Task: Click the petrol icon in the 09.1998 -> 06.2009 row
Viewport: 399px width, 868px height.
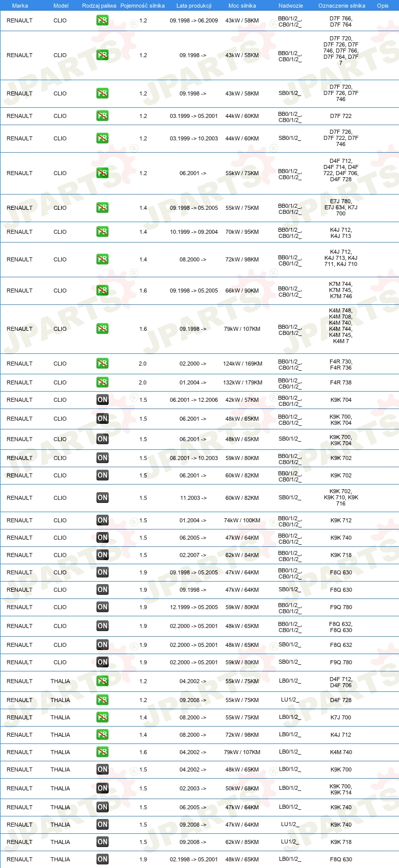Action: pos(102,21)
